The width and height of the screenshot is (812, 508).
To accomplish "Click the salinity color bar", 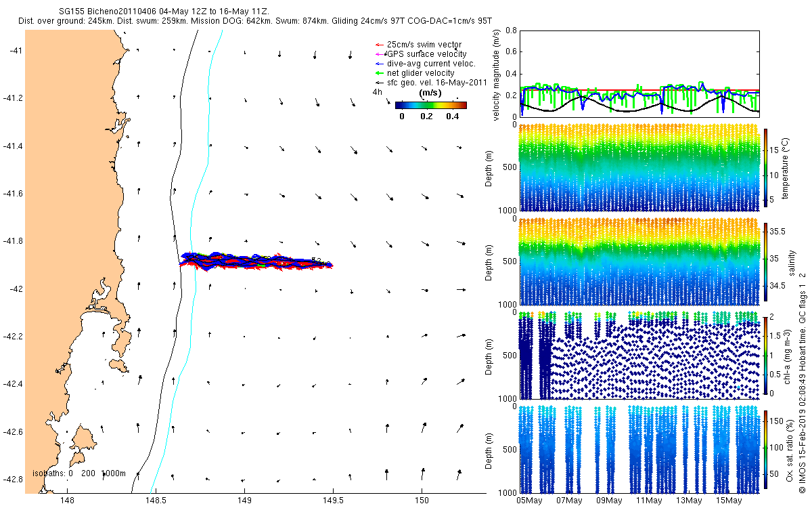I will 765,263.
